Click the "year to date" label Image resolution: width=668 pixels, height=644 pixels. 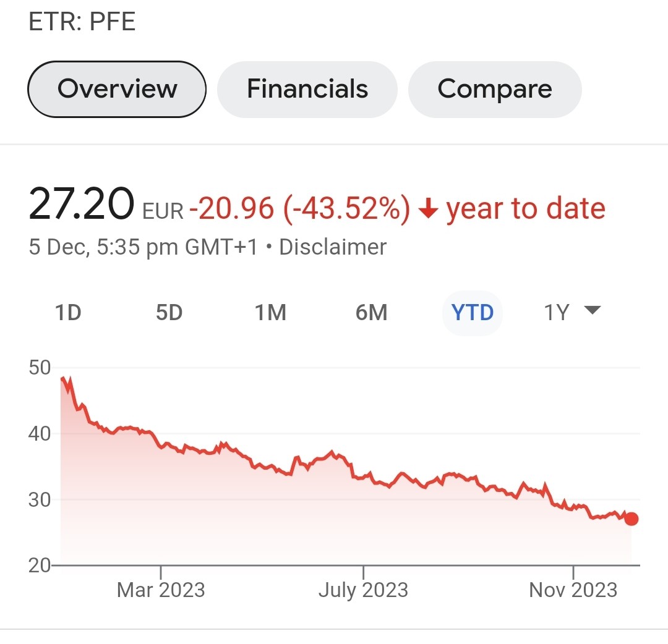526,209
